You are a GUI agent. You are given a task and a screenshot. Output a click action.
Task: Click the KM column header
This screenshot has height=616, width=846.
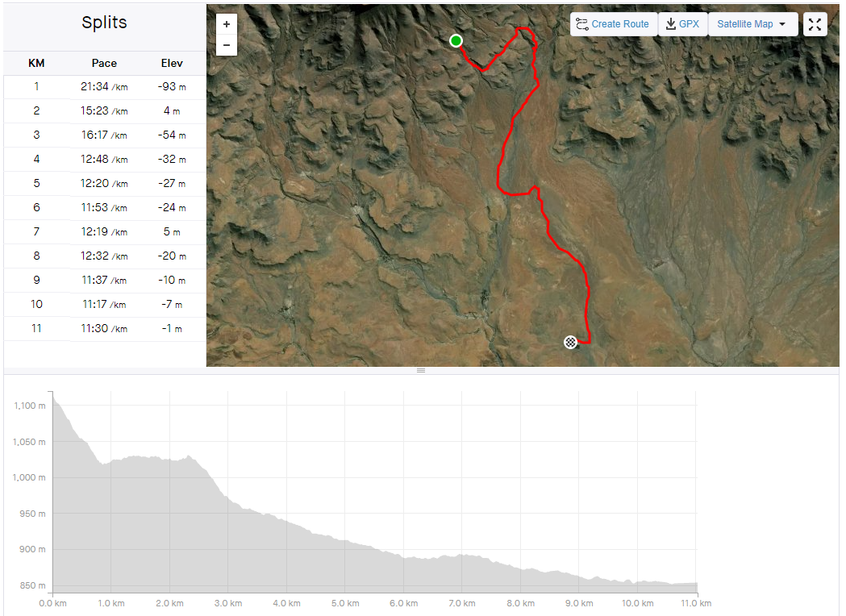click(36, 63)
